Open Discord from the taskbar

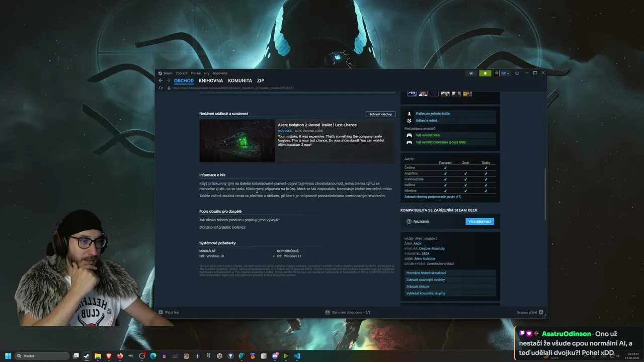275,356
